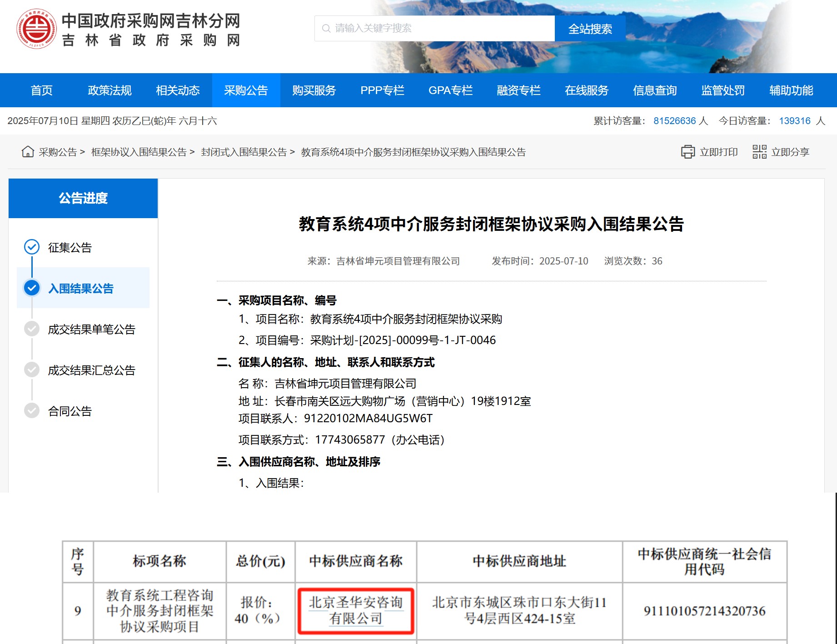Click table header 标项名称
This screenshot has height=644, width=837.
click(159, 561)
